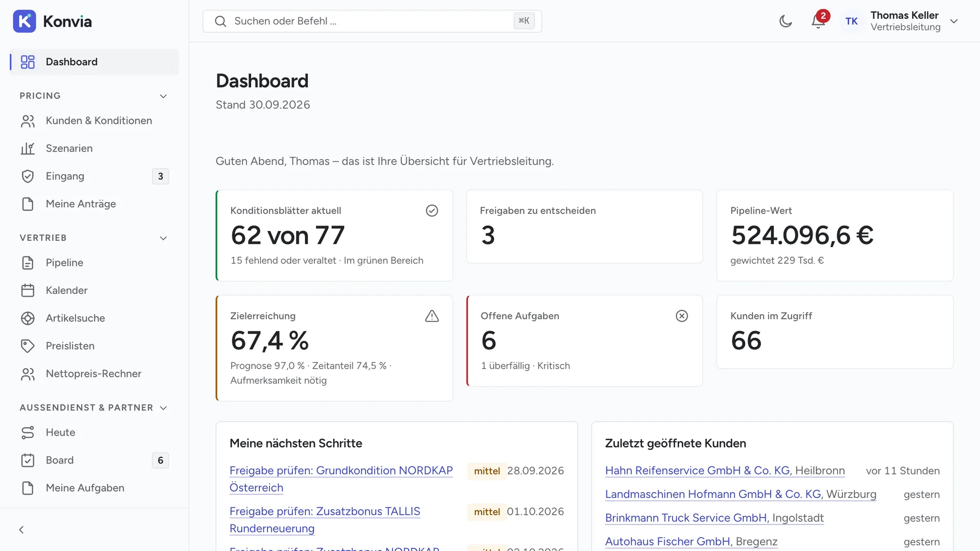Viewport: 980px width, 551px height.
Task: Click the Kalender calendar icon
Action: click(28, 290)
